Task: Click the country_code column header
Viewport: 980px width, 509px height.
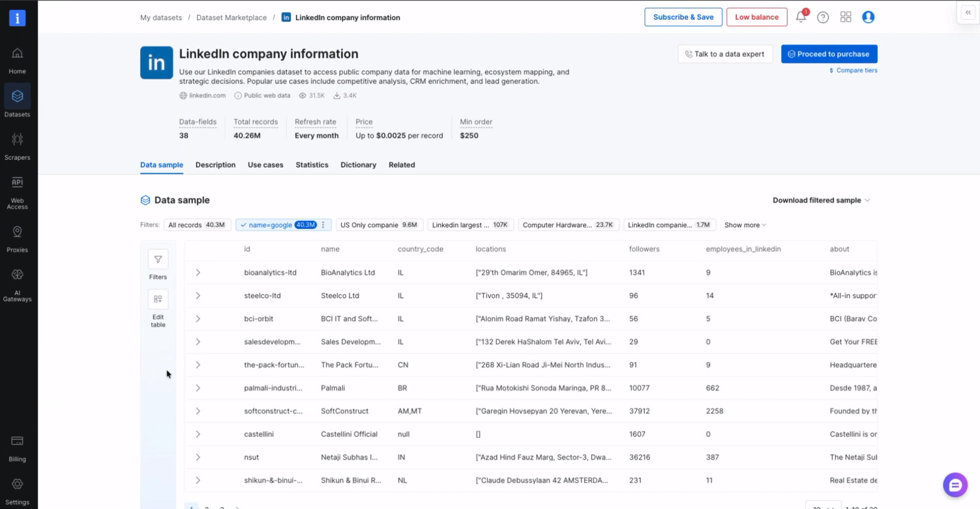Action: [x=421, y=249]
